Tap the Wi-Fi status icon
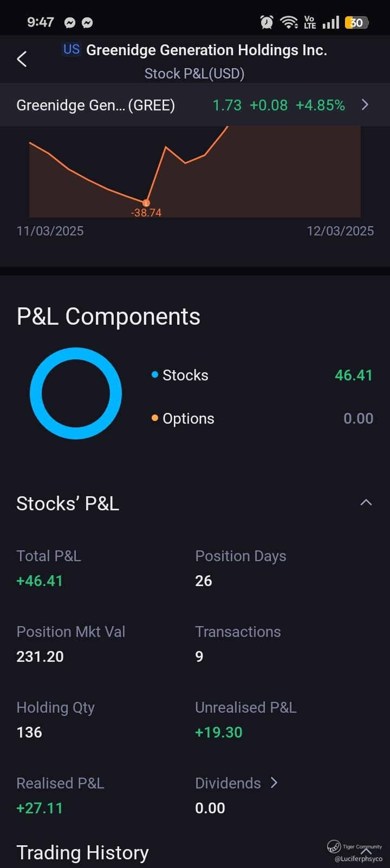Viewport: 390px width, 868px height. (x=289, y=22)
